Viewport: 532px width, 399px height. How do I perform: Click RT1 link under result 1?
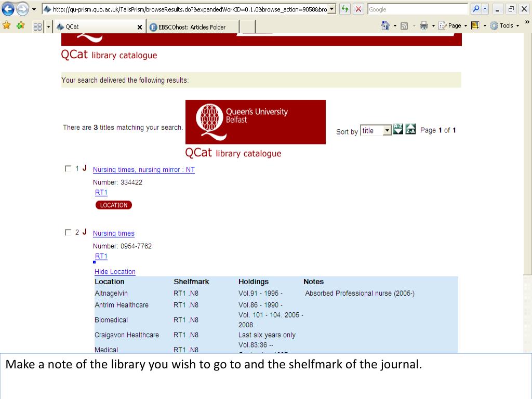[101, 192]
